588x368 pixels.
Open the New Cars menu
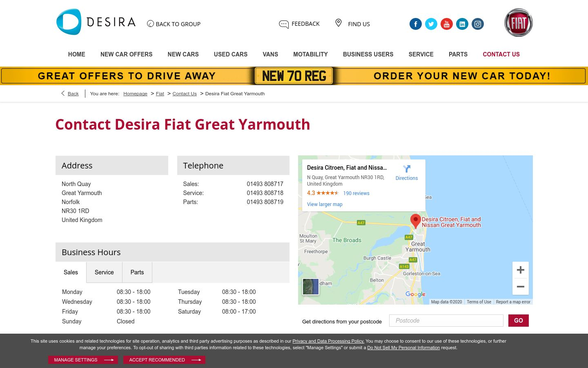[183, 54]
